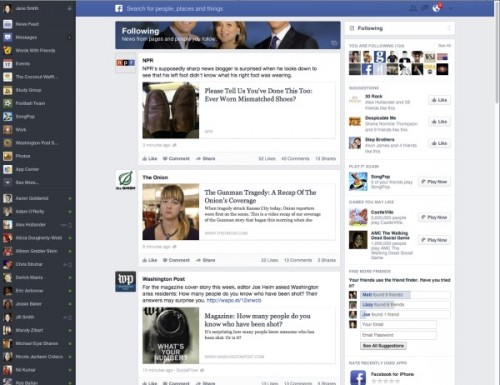Click Play Now for CastleVille

[434, 217]
